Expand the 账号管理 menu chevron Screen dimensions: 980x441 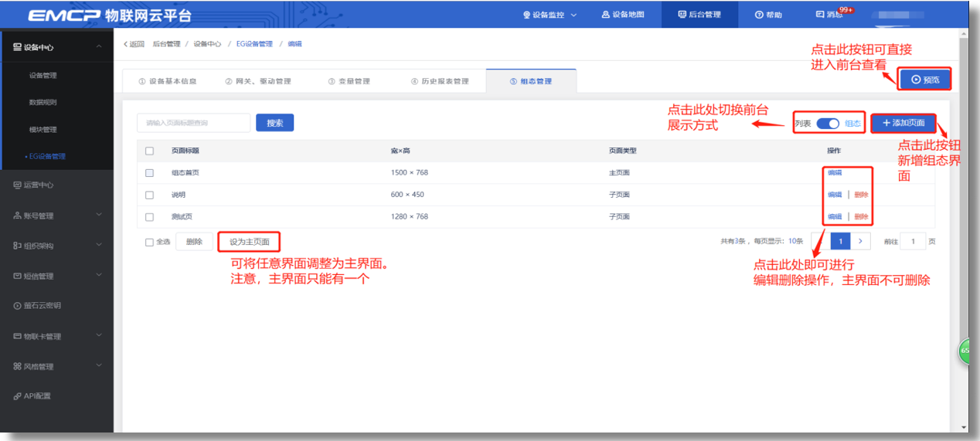coord(99,215)
